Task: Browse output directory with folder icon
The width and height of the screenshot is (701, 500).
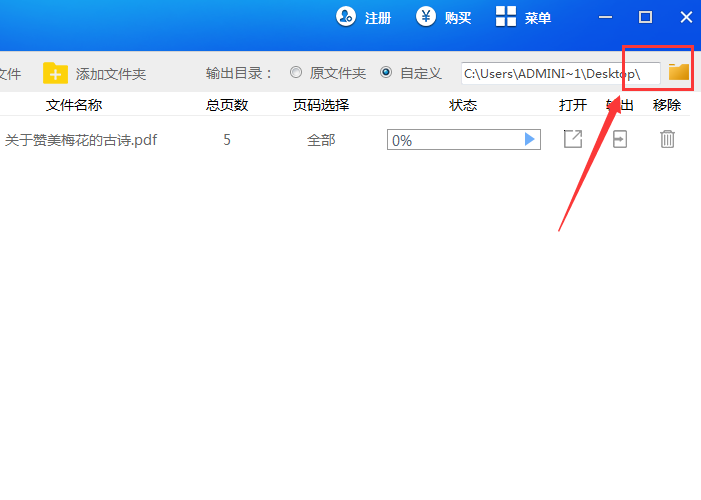Action: (x=679, y=72)
